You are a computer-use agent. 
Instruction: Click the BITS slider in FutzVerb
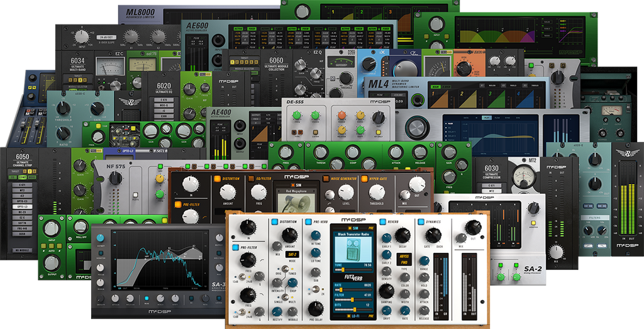tap(354, 309)
